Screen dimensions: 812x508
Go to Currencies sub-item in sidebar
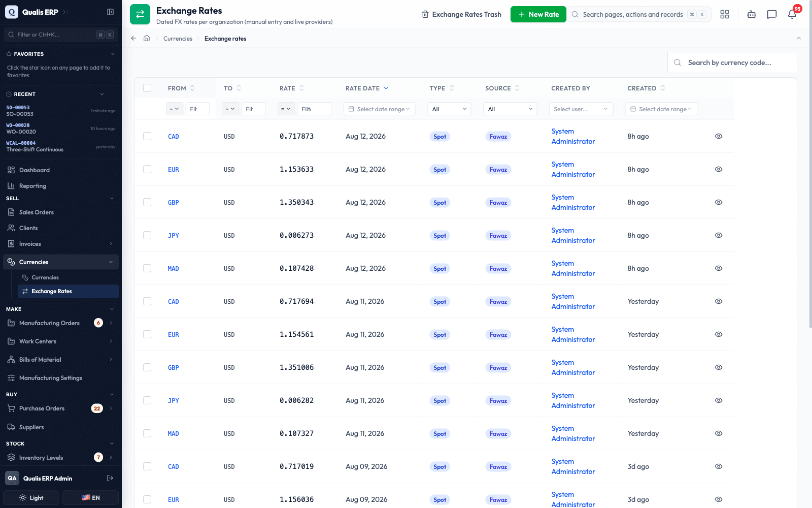tap(45, 277)
